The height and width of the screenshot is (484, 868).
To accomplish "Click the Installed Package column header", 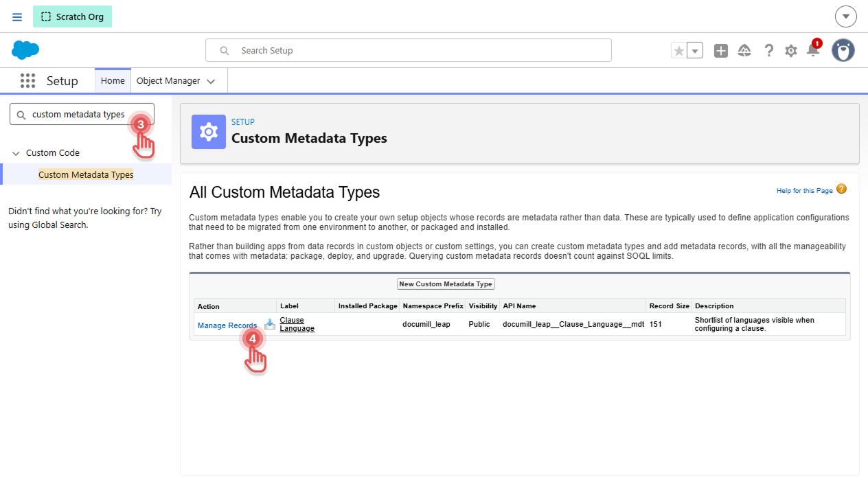I will 368,306.
